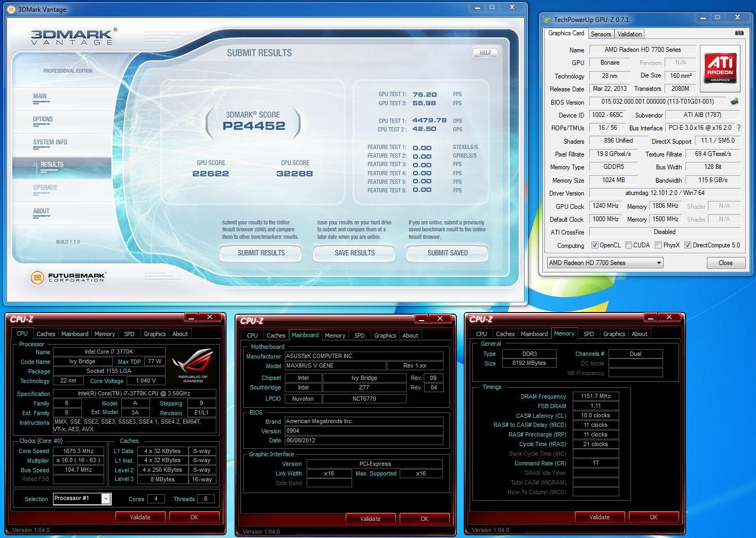
Task: Click the Driver Version field in GPU-Z
Action: (665, 193)
